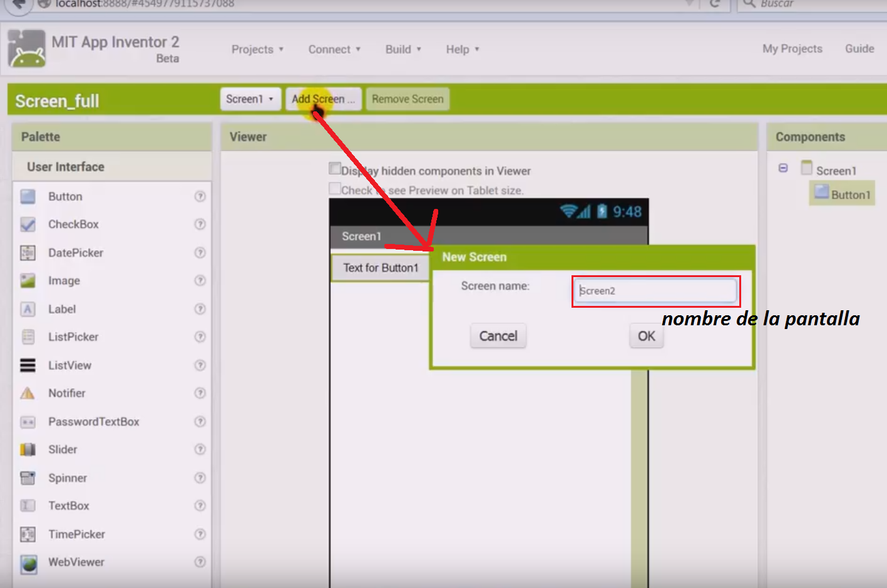
Task: Select the PasswordTextBox component icon
Action: 28,422
